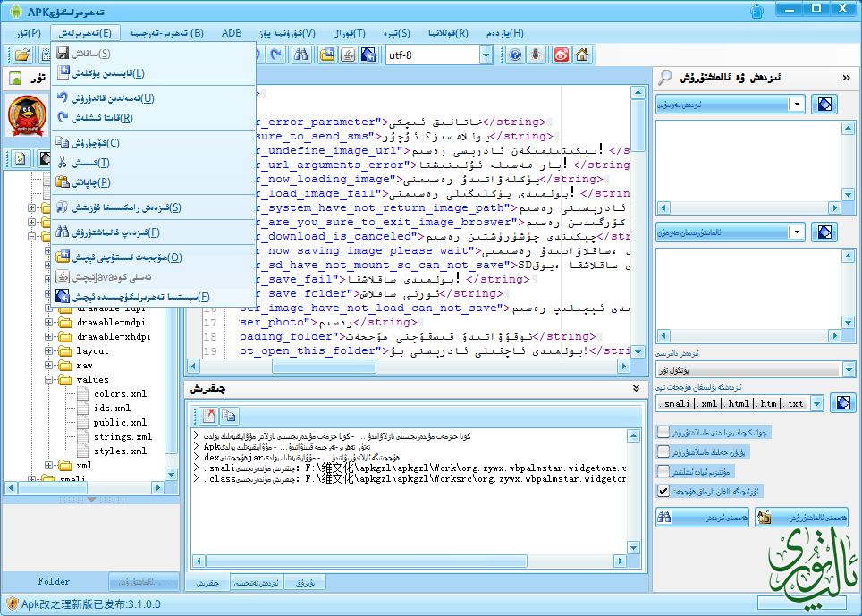Open the replace content combo box arrow
Image resolution: width=862 pixels, height=616 pixels.
(797, 232)
